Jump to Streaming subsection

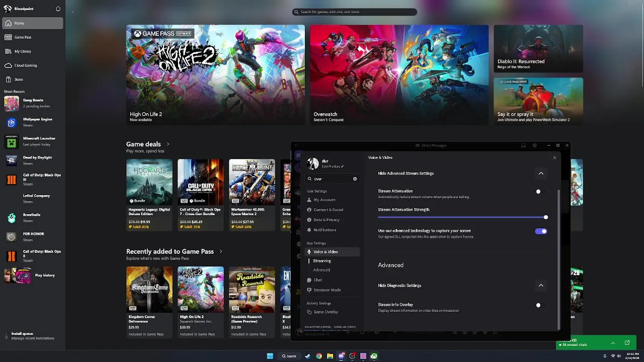click(322, 261)
